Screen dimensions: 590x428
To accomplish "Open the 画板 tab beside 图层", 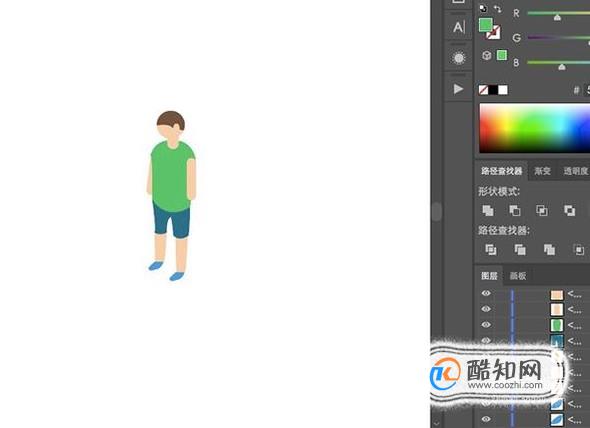I will point(518,276).
